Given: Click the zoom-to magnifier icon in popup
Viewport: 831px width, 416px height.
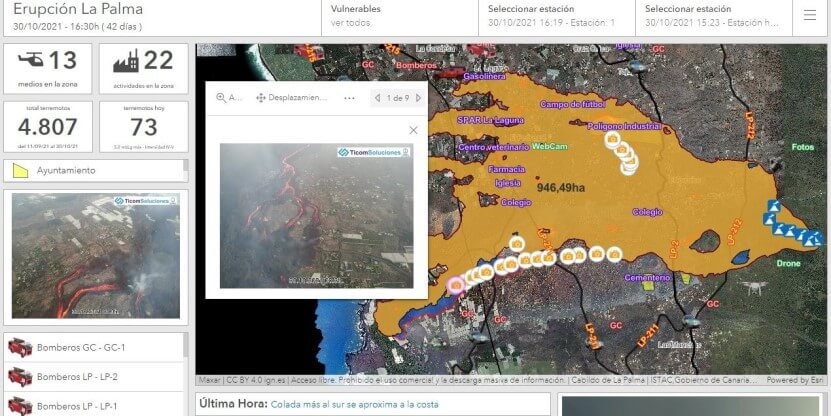Looking at the screenshot, I should (222, 98).
